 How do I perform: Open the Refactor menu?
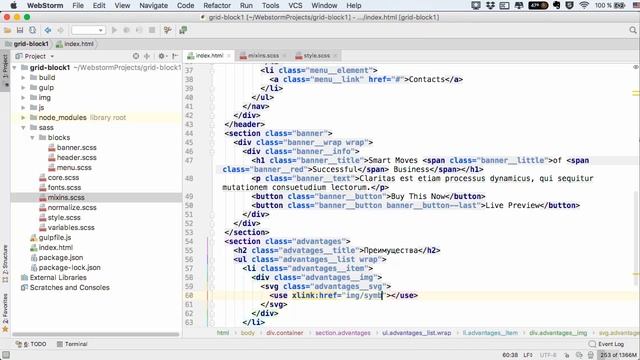tap(217, 5)
